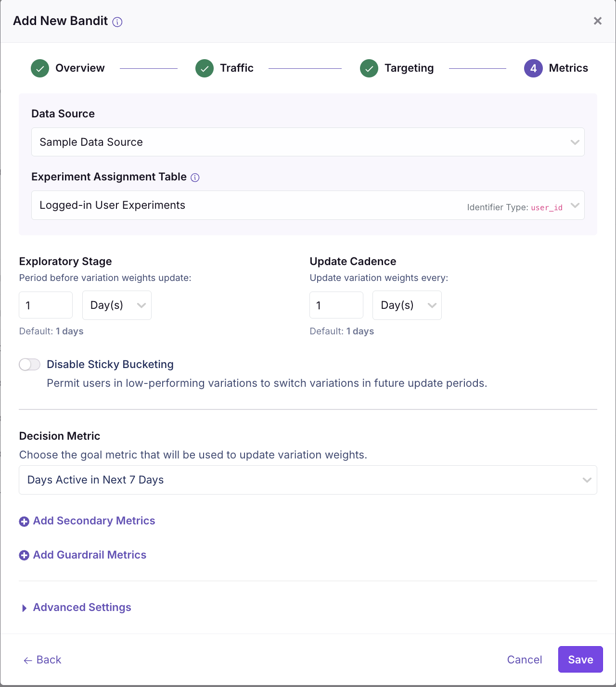Image resolution: width=616 pixels, height=687 pixels.
Task: Click the Update Cadence value field
Action: point(336,305)
